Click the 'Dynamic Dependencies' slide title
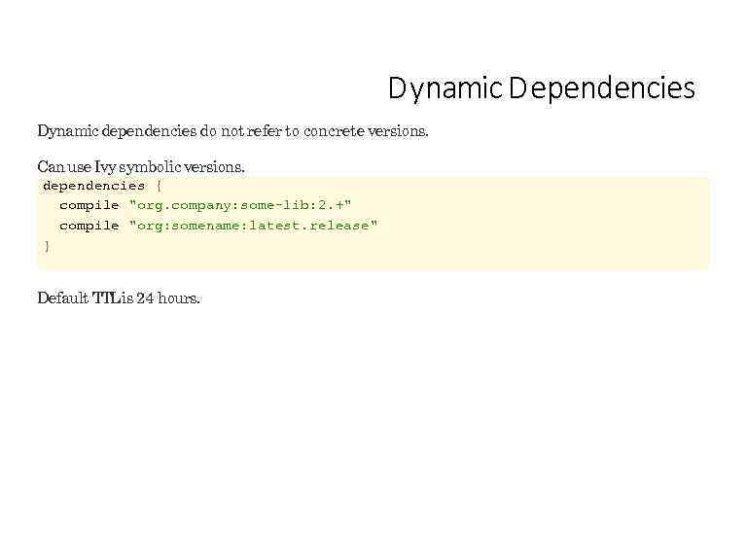The image size is (747, 560). 542,89
